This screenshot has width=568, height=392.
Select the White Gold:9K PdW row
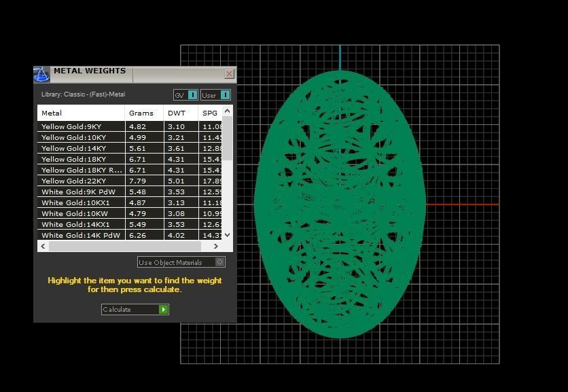point(130,192)
